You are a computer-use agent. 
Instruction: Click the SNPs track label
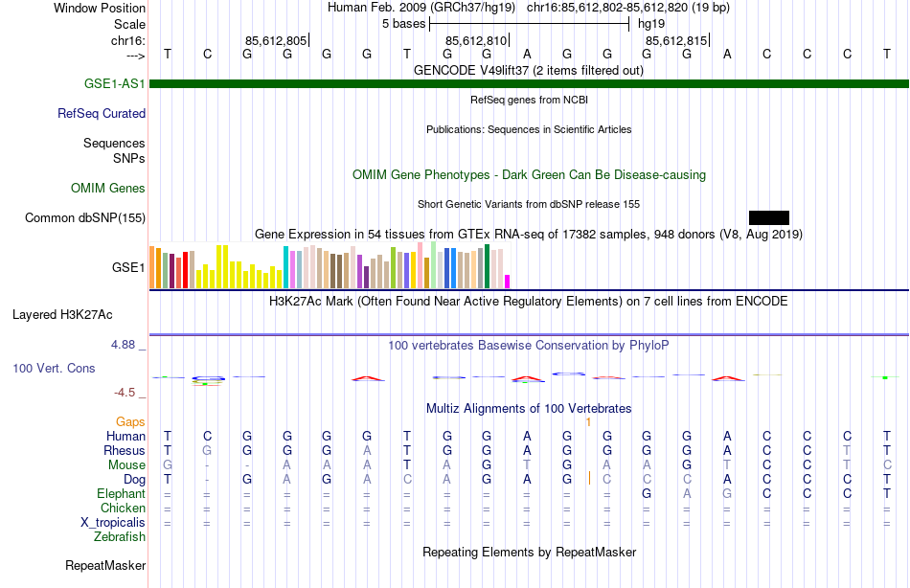point(129,158)
